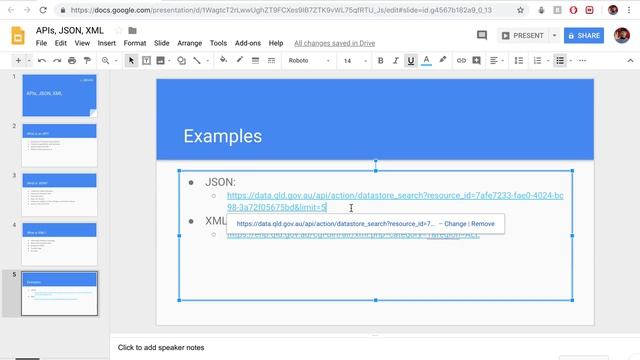Open the line type dropdown arrow

pyautogui.click(x=207, y=61)
